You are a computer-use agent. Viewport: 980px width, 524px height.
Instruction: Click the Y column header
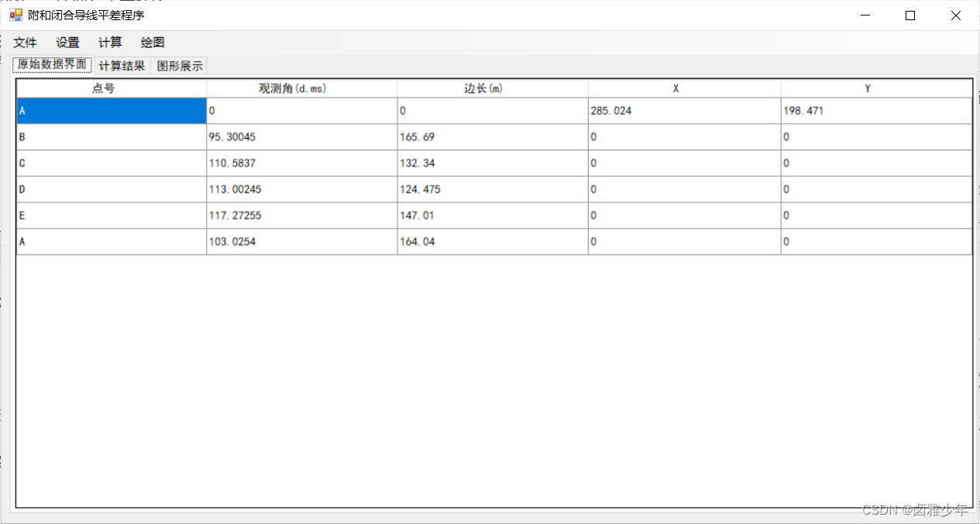[876, 88]
